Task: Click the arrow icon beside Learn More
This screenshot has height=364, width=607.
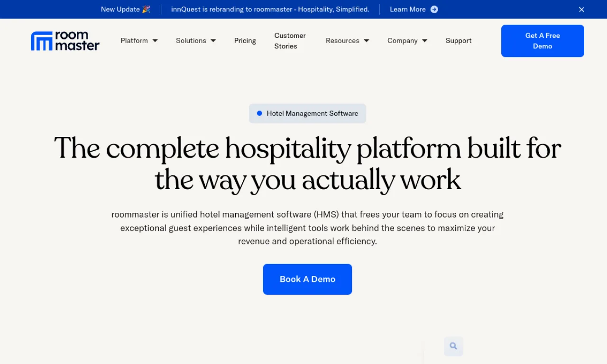Action: pyautogui.click(x=434, y=9)
